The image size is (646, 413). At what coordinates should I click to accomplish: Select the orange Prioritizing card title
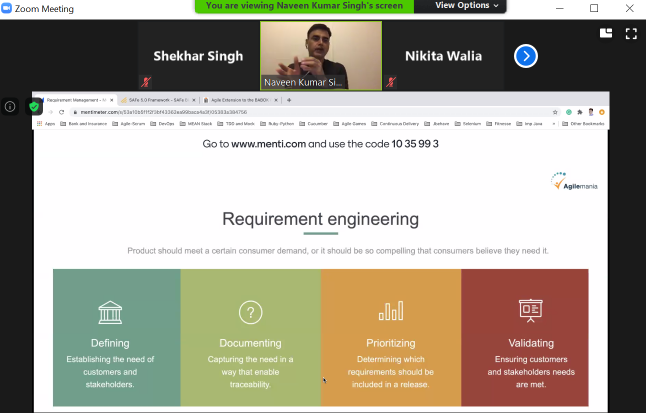pyautogui.click(x=391, y=343)
